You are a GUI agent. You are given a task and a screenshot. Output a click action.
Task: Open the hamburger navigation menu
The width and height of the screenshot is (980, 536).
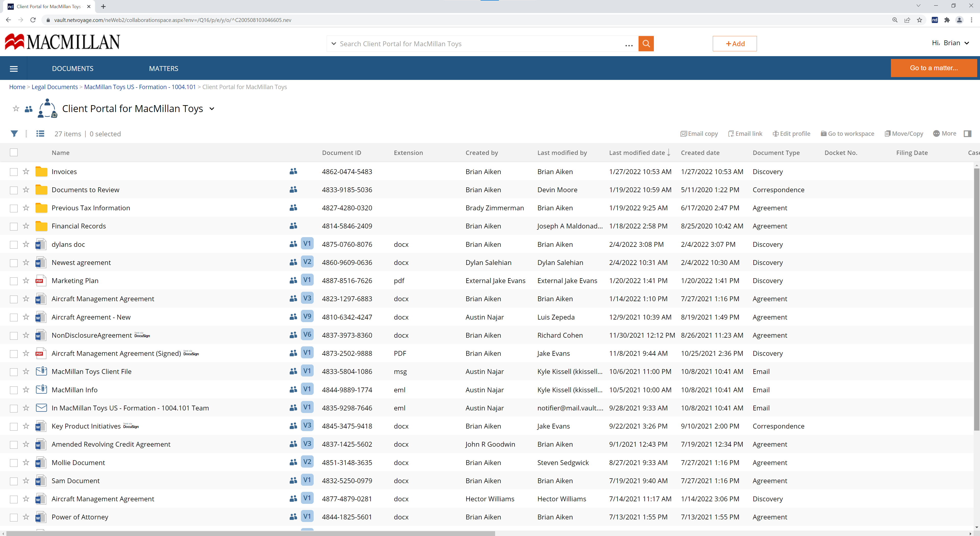pos(14,68)
